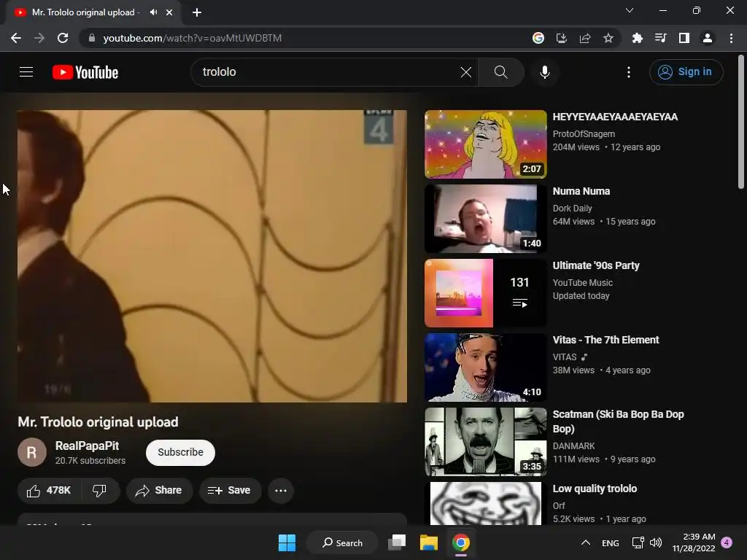The height and width of the screenshot is (560, 747).
Task: Open a new browser tab
Action: (x=197, y=12)
